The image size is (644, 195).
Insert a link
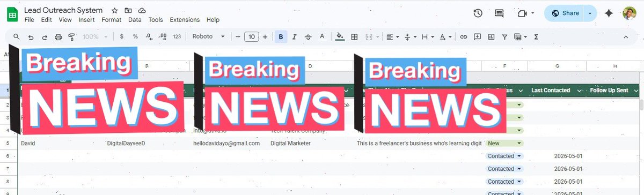coord(463,37)
